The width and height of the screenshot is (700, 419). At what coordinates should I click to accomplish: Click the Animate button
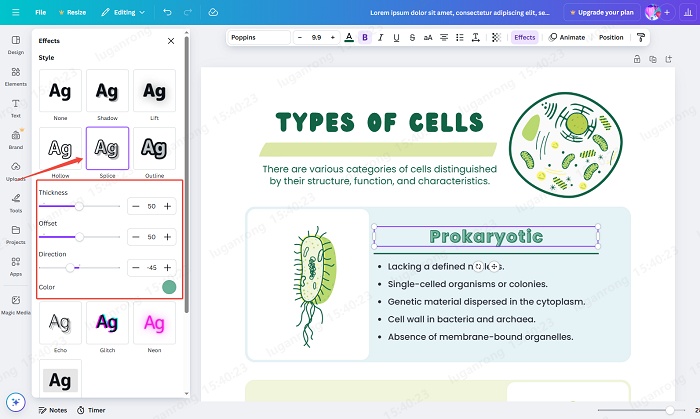click(567, 37)
